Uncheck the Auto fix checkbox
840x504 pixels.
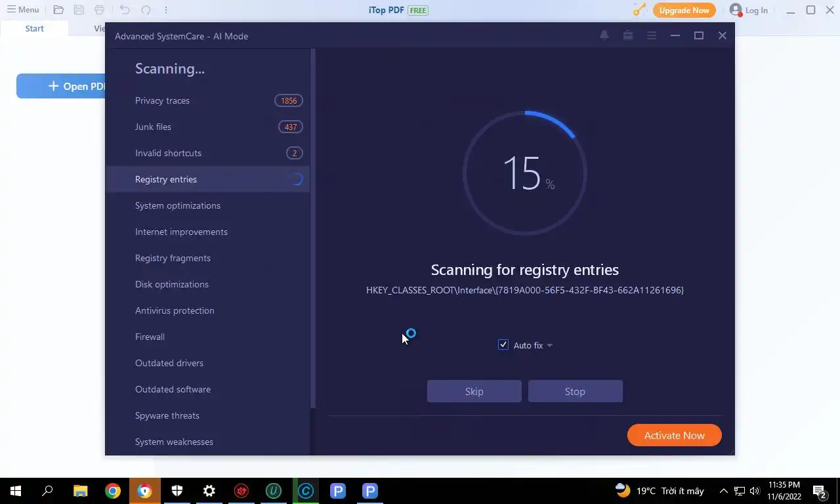(x=503, y=345)
